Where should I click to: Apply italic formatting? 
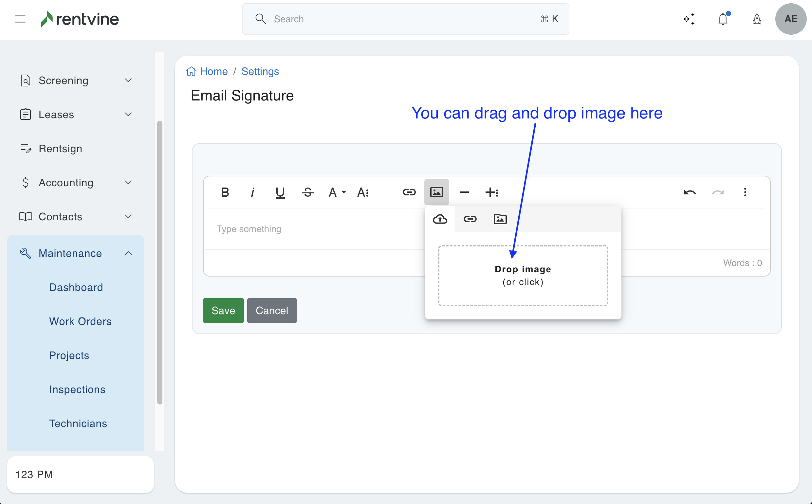(x=252, y=192)
